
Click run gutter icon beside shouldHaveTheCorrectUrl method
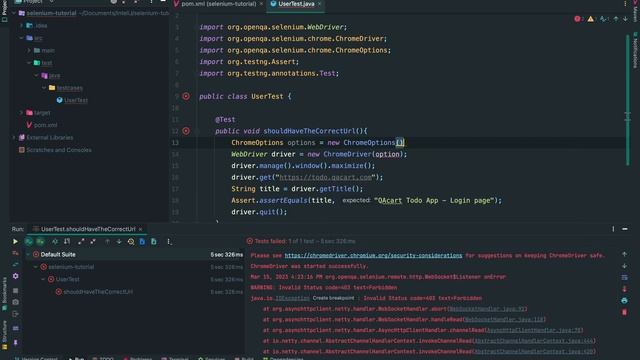pyautogui.click(x=186, y=131)
